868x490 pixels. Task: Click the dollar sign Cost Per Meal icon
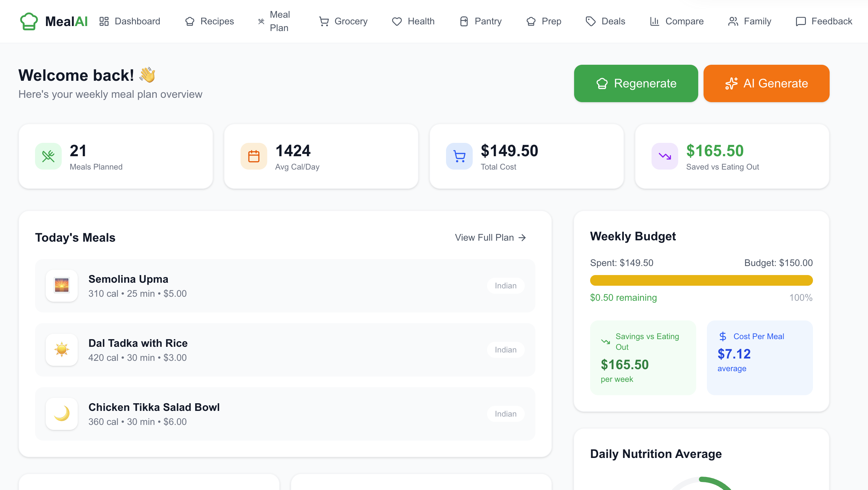723,336
